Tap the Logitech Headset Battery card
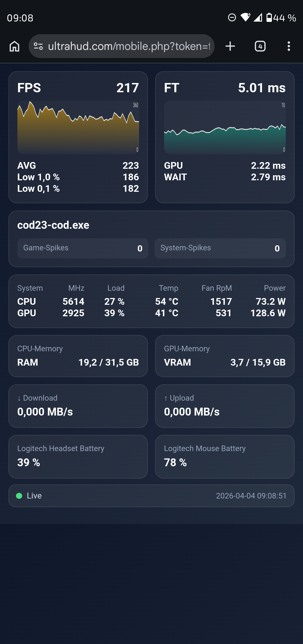This screenshot has height=644, width=303. [x=78, y=456]
